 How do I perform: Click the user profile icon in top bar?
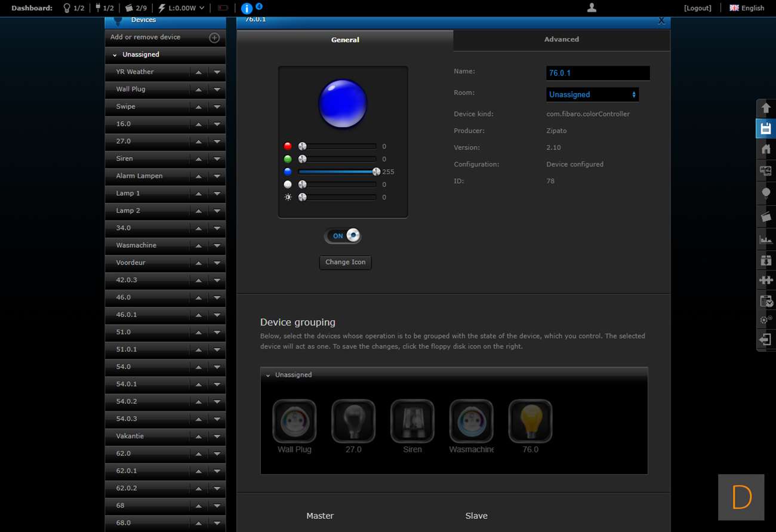click(592, 8)
